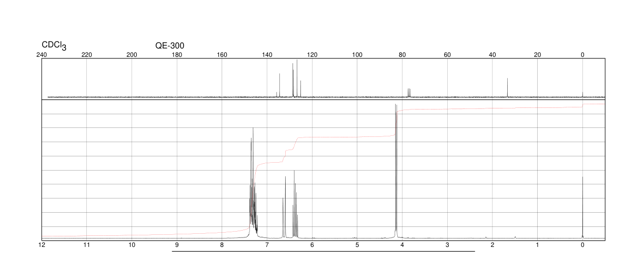
Task: Click the 100 carbon axis tick label
Action: tap(357, 55)
